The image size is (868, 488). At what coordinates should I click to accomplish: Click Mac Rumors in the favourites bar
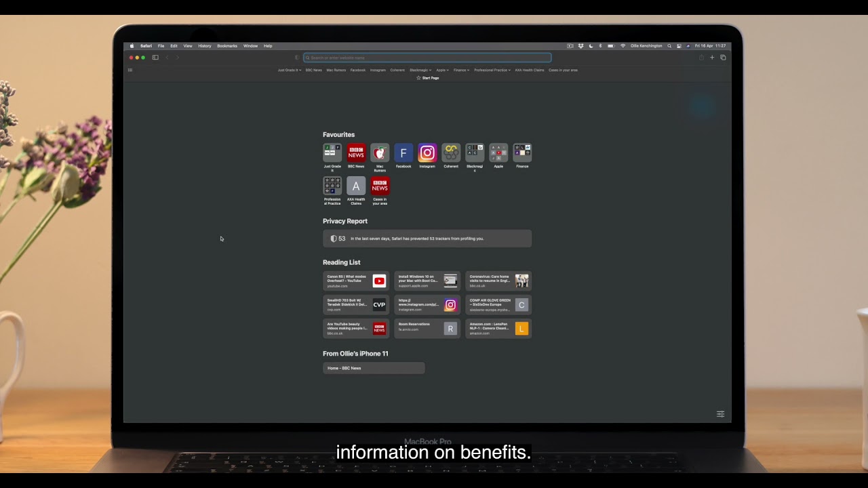pyautogui.click(x=336, y=70)
